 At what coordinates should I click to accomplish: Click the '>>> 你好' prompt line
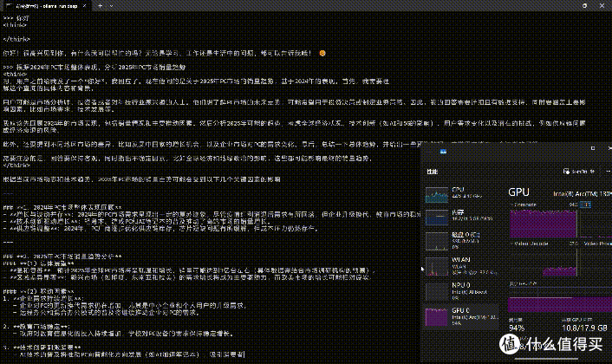click(x=16, y=18)
